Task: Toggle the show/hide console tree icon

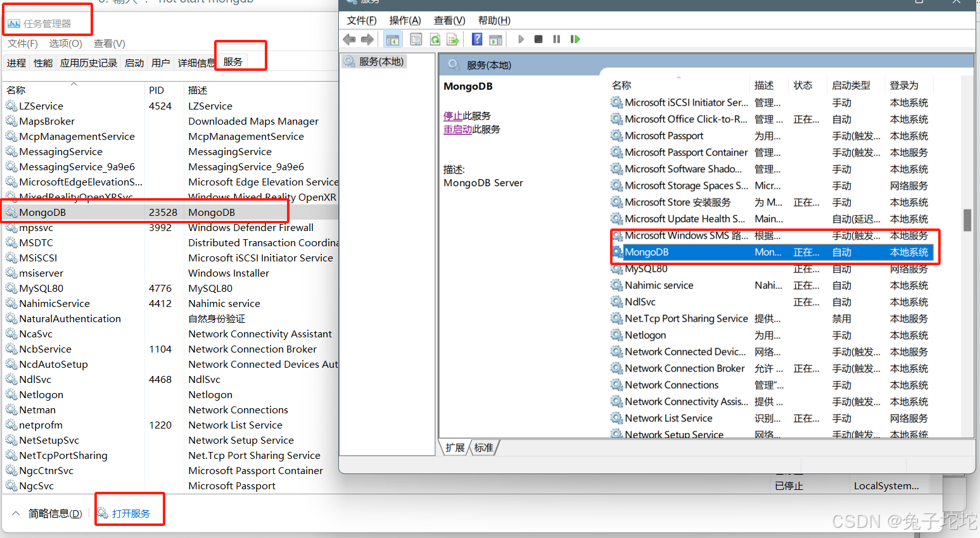Action: [393, 39]
